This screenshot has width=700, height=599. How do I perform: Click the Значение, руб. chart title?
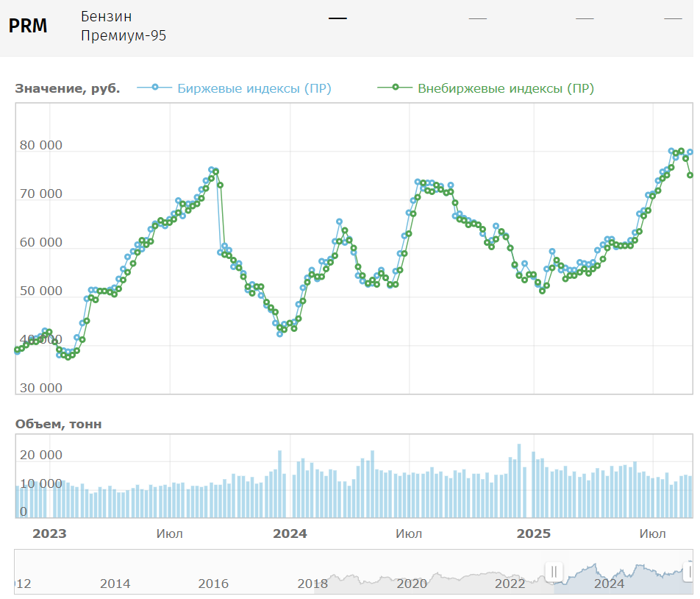pos(68,88)
